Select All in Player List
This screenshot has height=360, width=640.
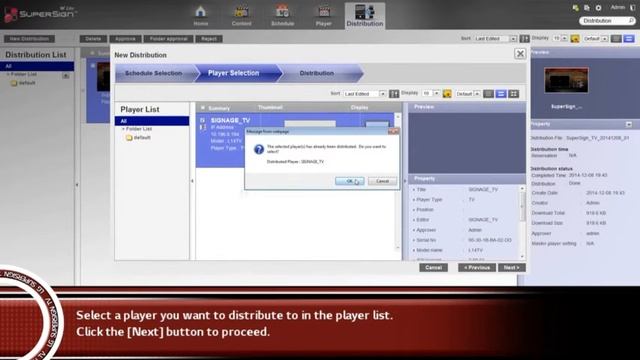[152, 121]
